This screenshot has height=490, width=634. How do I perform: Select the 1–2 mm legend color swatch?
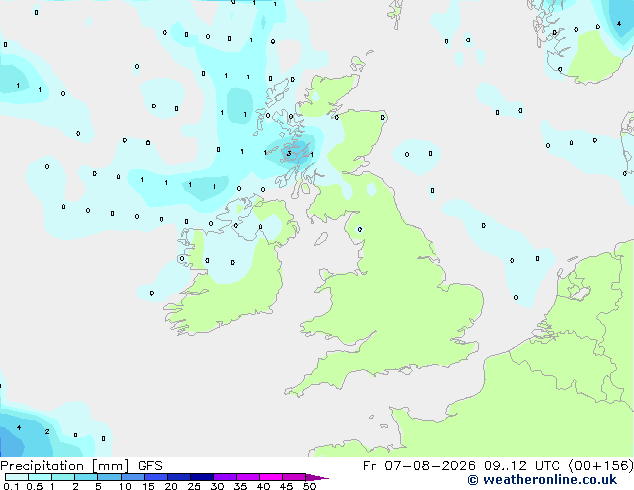[63, 477]
